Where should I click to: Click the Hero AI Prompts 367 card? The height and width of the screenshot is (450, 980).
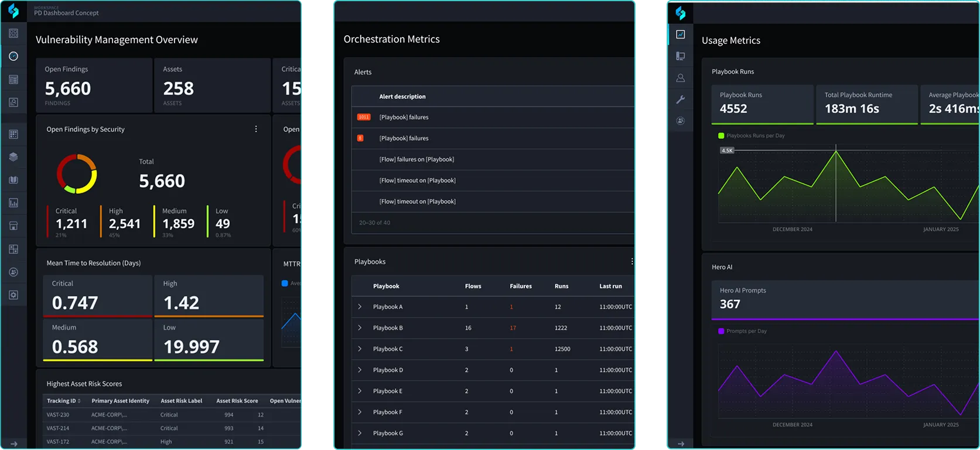click(x=845, y=300)
